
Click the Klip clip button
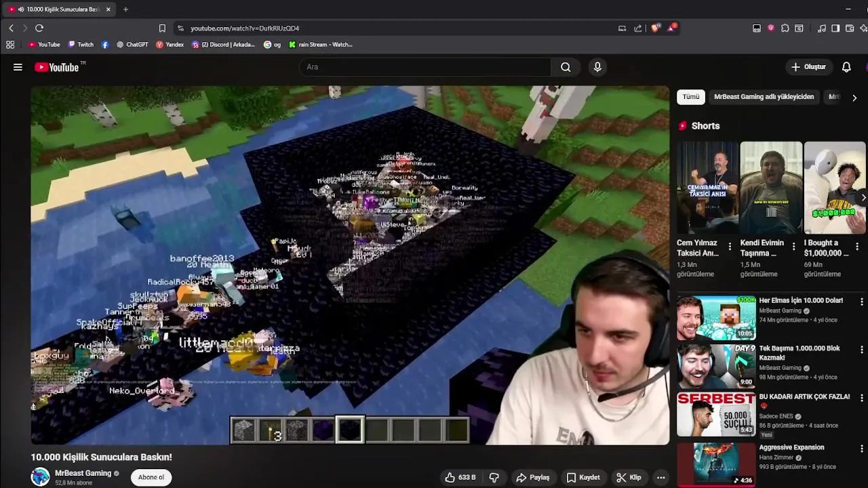coord(629,477)
